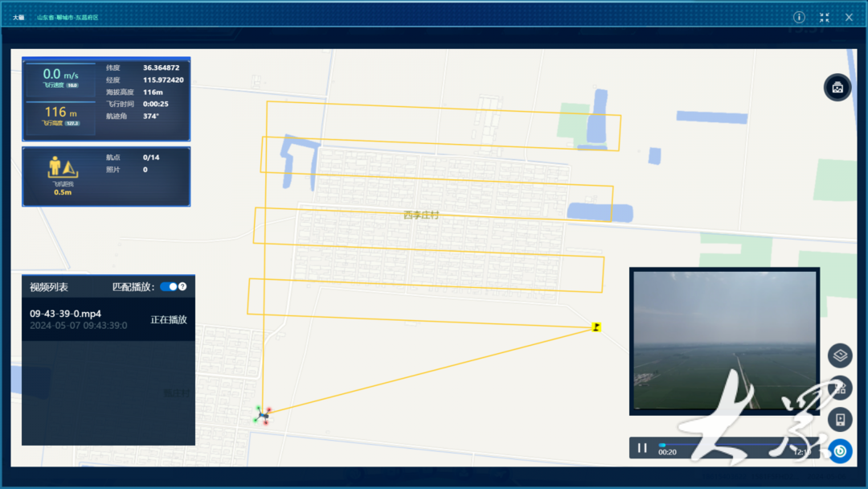Click the yellow flag waypoint marker
The height and width of the screenshot is (489, 868).
pos(596,327)
